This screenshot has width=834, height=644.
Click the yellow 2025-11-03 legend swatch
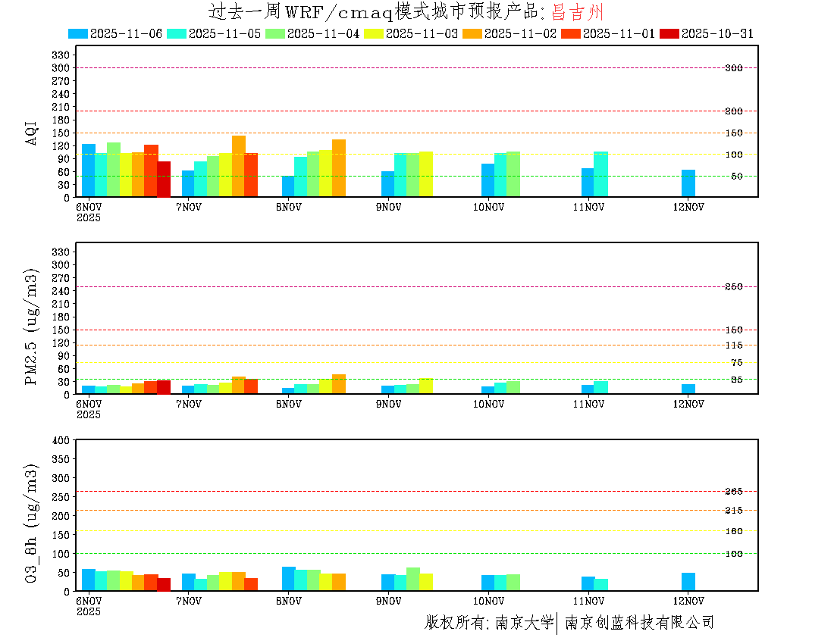(x=374, y=33)
